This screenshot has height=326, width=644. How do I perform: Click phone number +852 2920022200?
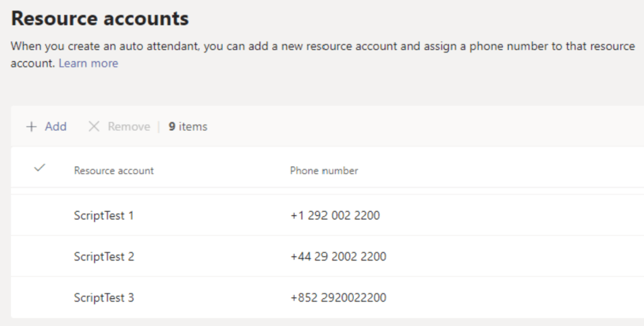pyautogui.click(x=338, y=298)
